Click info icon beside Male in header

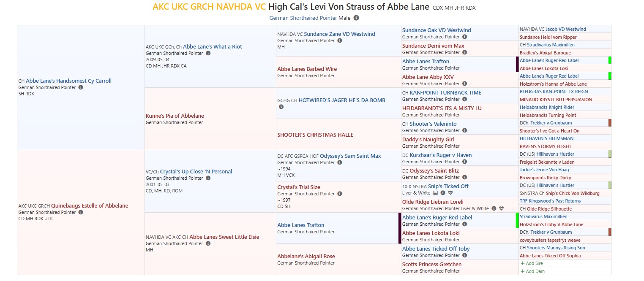pos(356,18)
